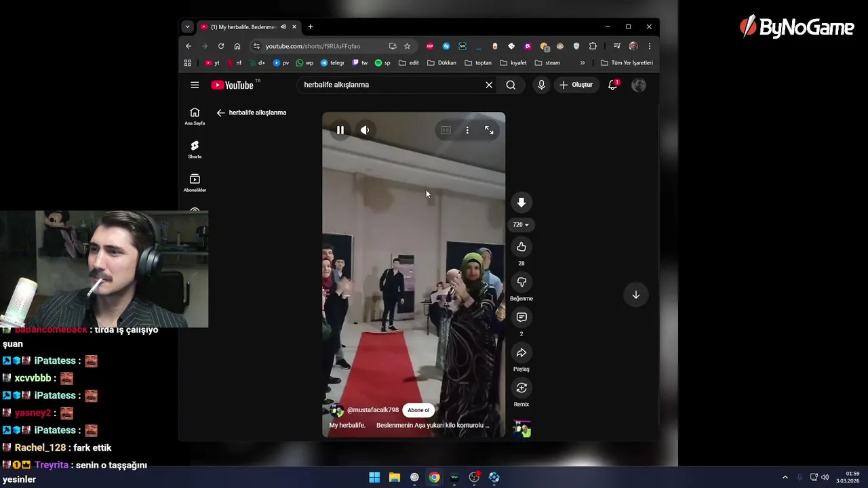Mute the Shorts video volume

[x=365, y=130]
